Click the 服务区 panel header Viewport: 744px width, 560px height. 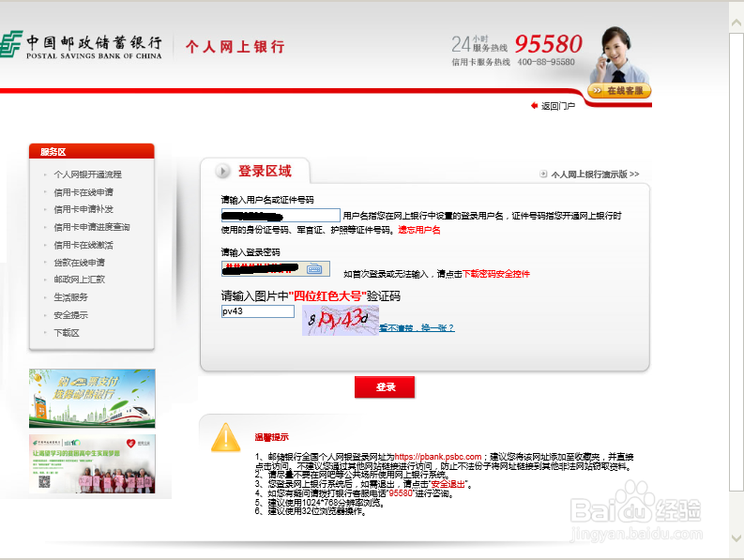point(92,151)
